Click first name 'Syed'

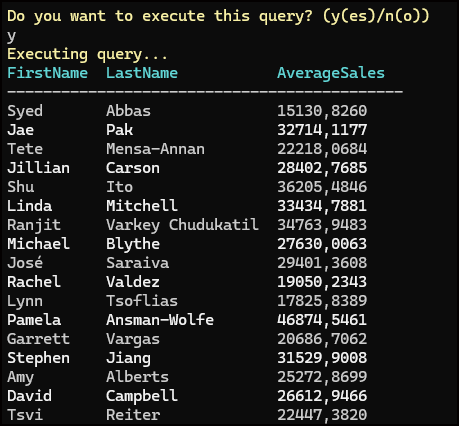tap(25, 111)
